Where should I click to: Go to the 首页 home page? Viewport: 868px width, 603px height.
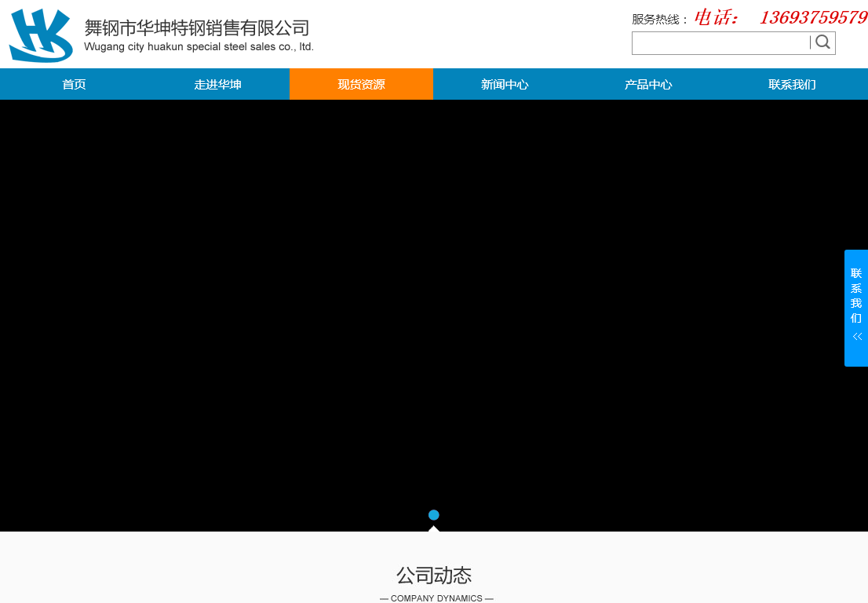[74, 85]
